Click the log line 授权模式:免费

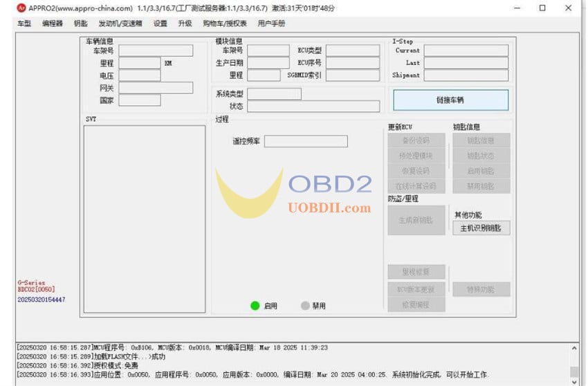(77, 365)
